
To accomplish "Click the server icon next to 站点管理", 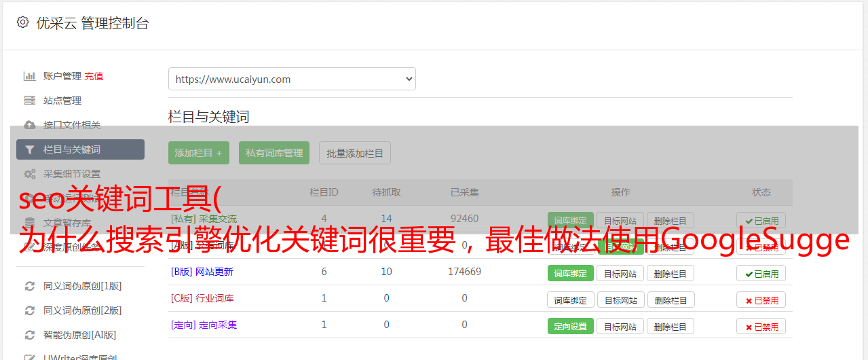I will pos(29,101).
